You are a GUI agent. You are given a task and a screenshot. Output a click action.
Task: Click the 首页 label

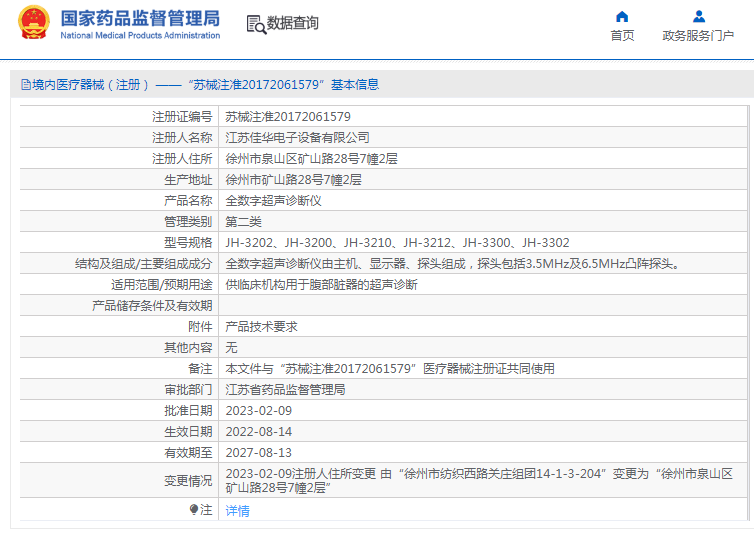[622, 36]
